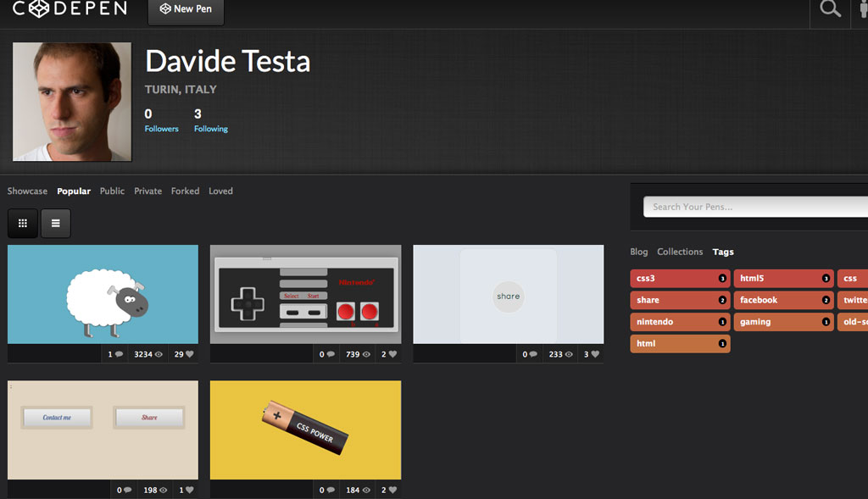Love the CSS Power battery pen
Screen dimensions: 868x499
[x=392, y=490]
